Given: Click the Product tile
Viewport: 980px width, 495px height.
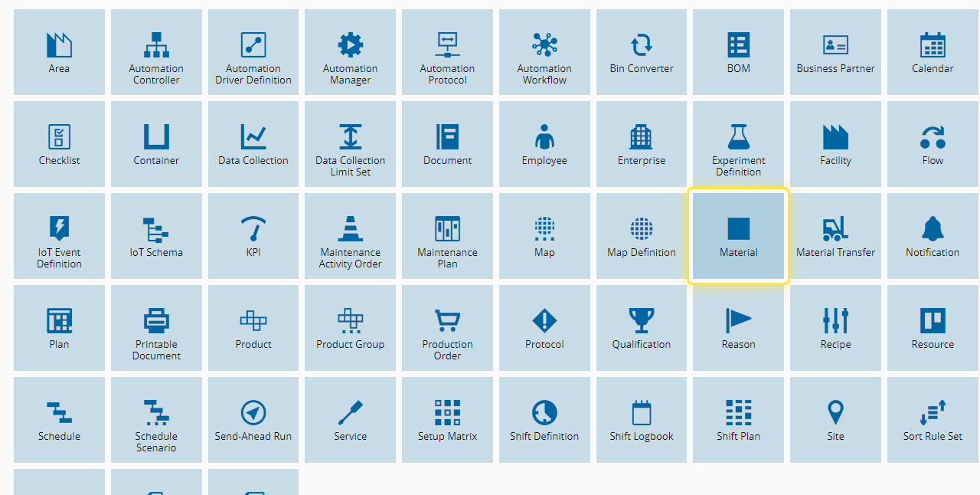Looking at the screenshot, I should [253, 328].
